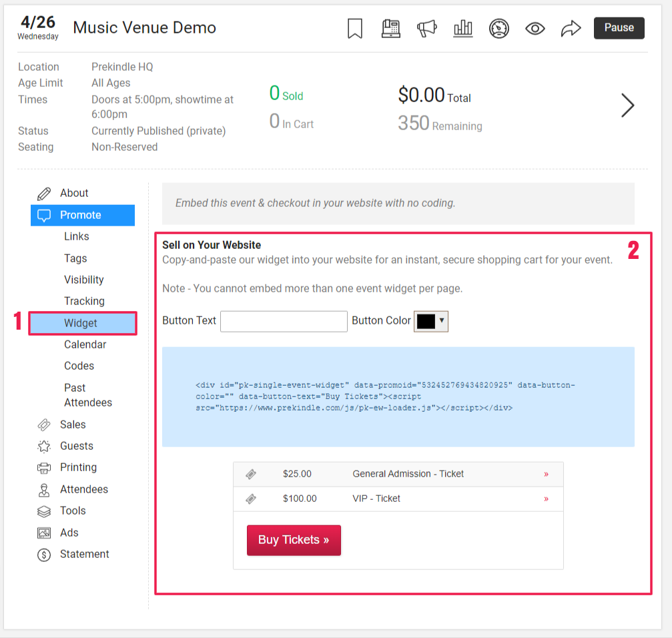Select the $25.00 General Admission ticket row
This screenshot has width=672, height=638.
tap(398, 474)
